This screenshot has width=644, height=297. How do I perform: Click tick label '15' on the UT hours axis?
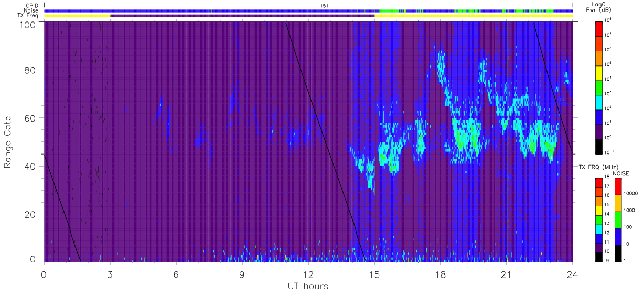pos(374,274)
